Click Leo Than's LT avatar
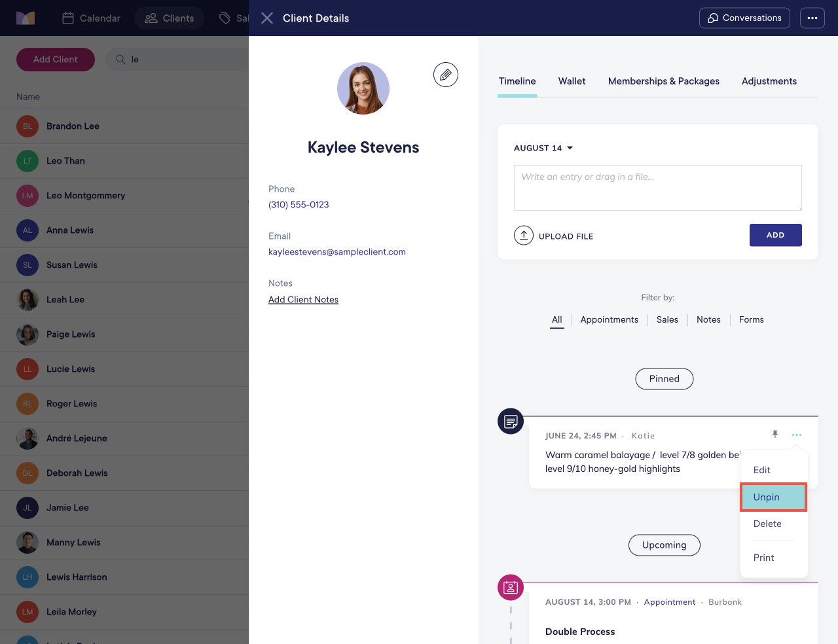Viewport: 838px width, 644px height. pyautogui.click(x=27, y=161)
